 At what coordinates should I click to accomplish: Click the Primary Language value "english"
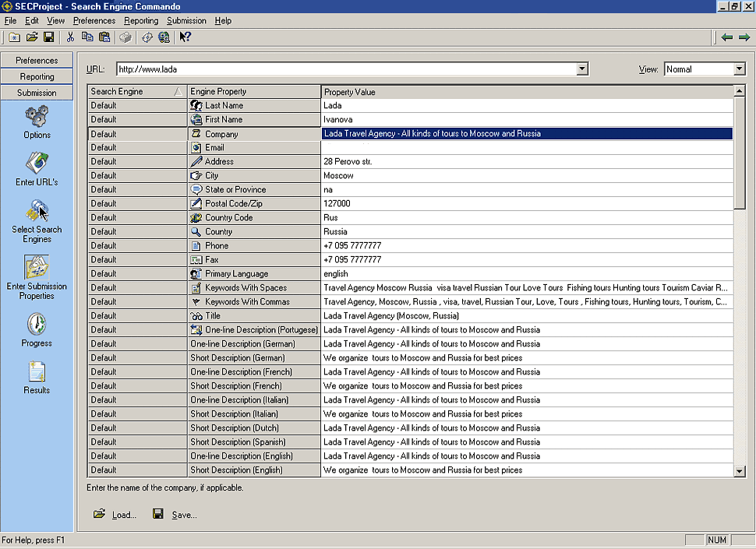pos(336,273)
